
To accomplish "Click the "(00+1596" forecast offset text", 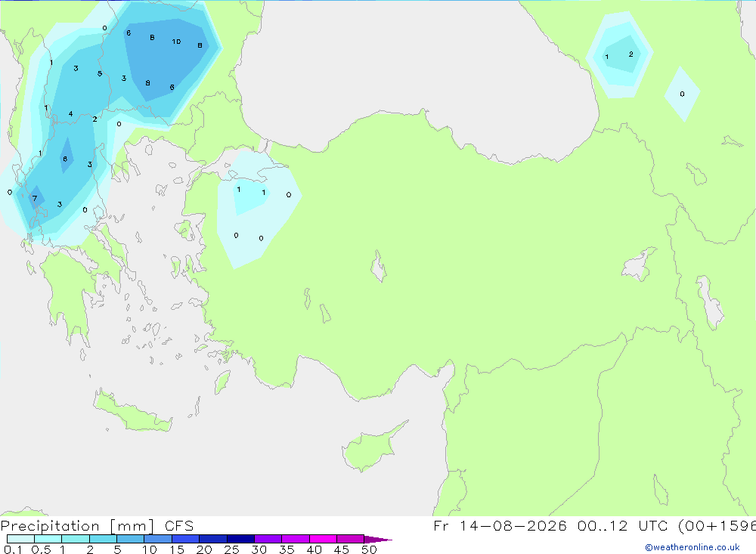I will pos(717,525).
